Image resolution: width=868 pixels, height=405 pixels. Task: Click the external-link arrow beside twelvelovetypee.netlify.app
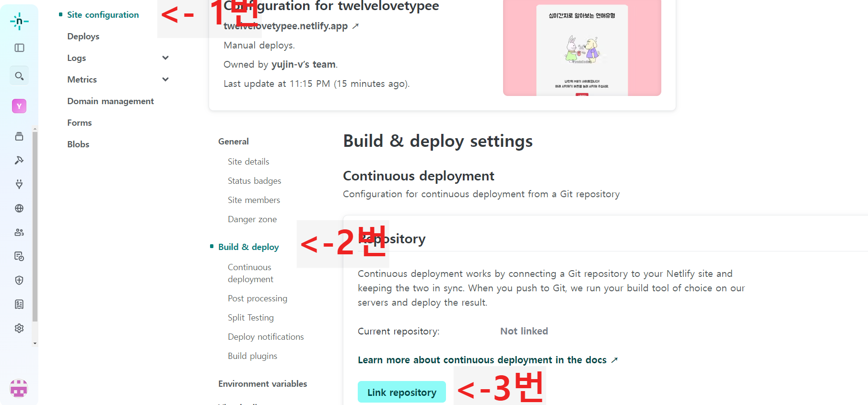coord(355,26)
